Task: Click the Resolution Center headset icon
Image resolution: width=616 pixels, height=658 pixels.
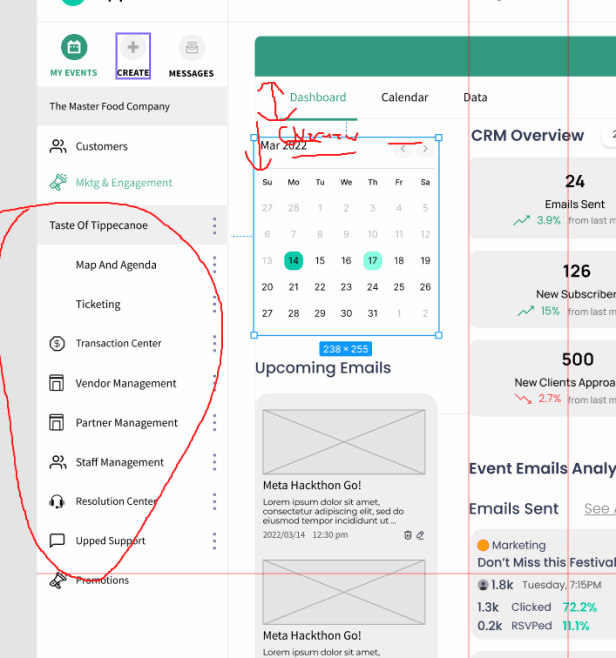Action: [x=57, y=501]
